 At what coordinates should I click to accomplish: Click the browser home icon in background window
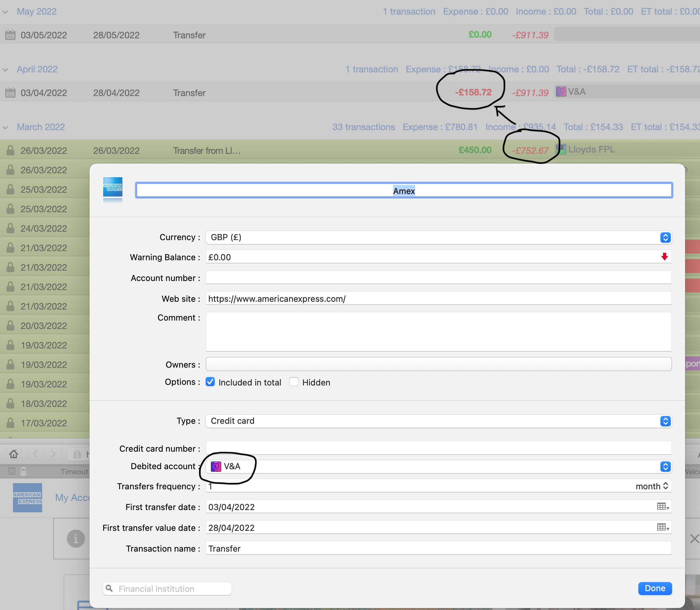(x=14, y=454)
